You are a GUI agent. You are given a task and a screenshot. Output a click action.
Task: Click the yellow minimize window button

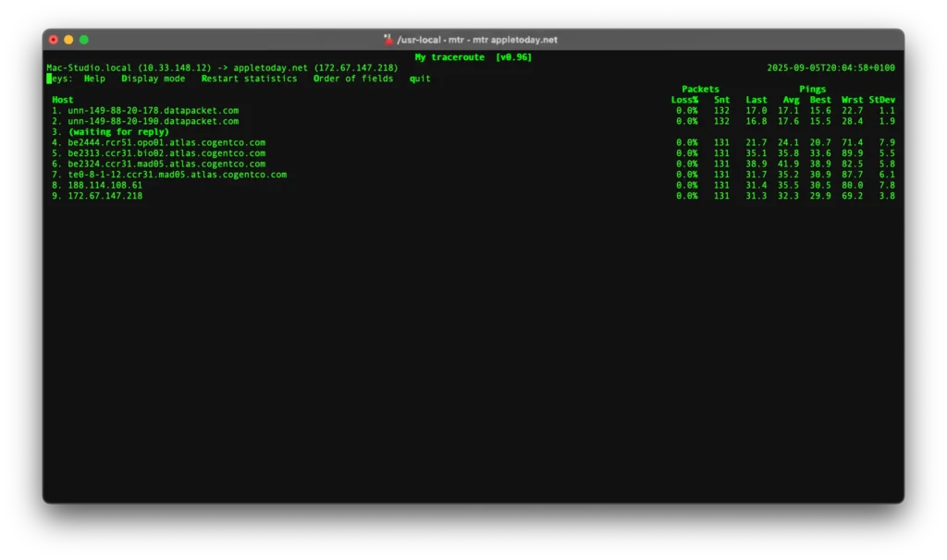point(68,40)
